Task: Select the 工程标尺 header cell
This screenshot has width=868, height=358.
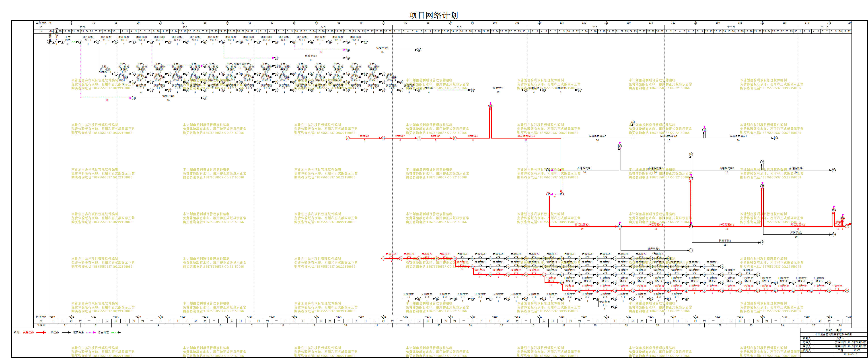Action: pos(41,23)
